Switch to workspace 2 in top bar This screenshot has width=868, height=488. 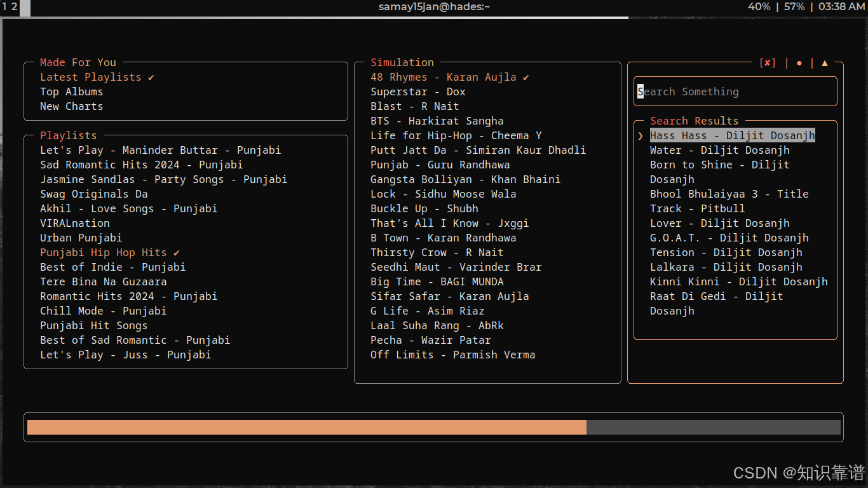[x=14, y=6]
